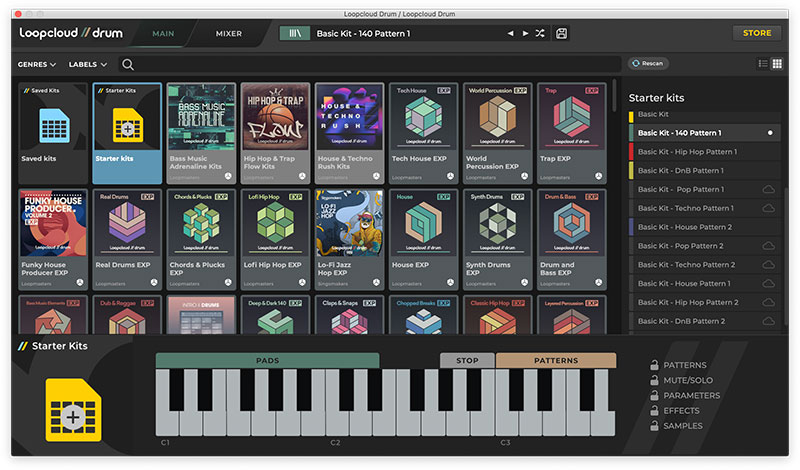Switch to grid view layout

[777, 64]
